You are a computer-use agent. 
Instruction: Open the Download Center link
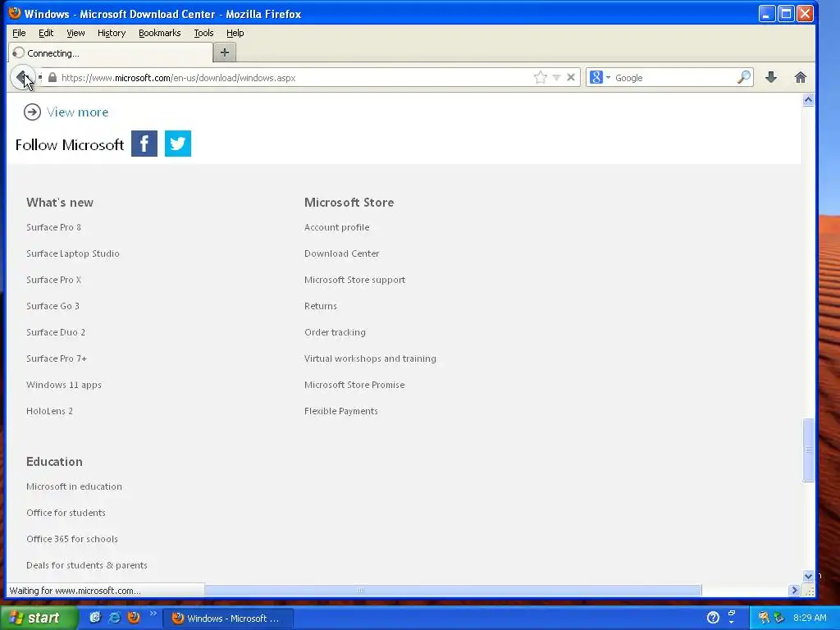point(342,253)
